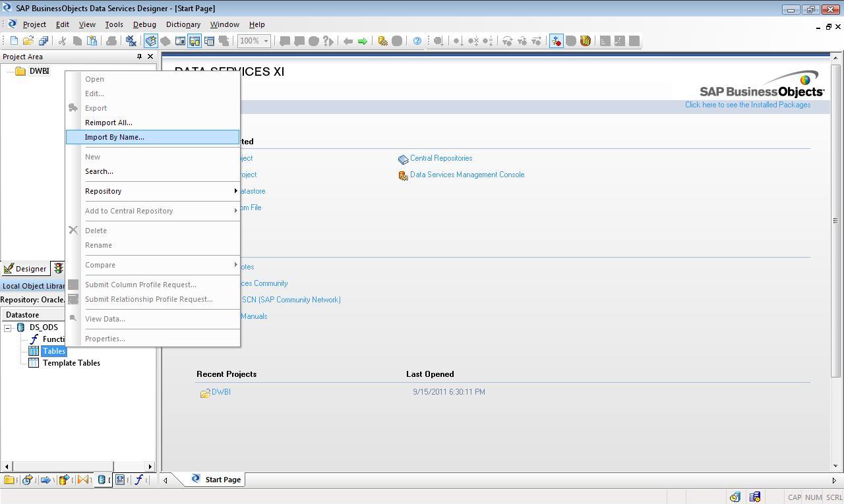Screen dimensions: 844x504
Task: Open SCN SAP Community Network link
Action: [291, 300]
